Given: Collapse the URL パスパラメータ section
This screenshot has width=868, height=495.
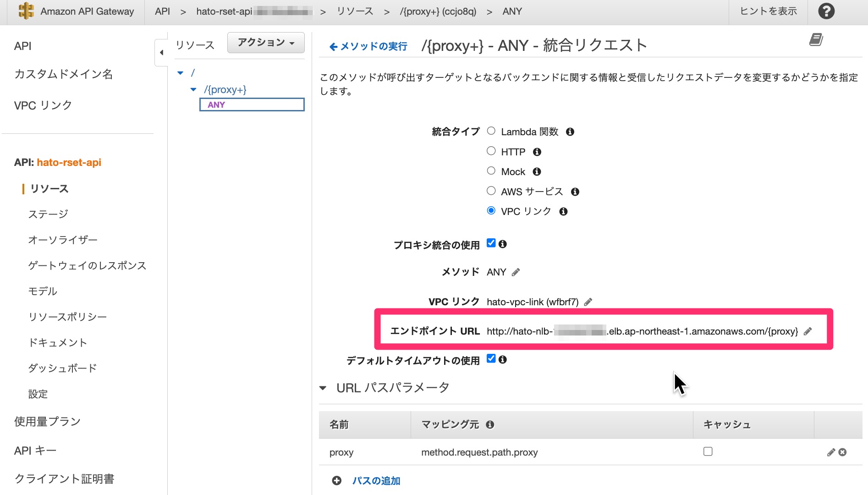Looking at the screenshot, I should (323, 388).
